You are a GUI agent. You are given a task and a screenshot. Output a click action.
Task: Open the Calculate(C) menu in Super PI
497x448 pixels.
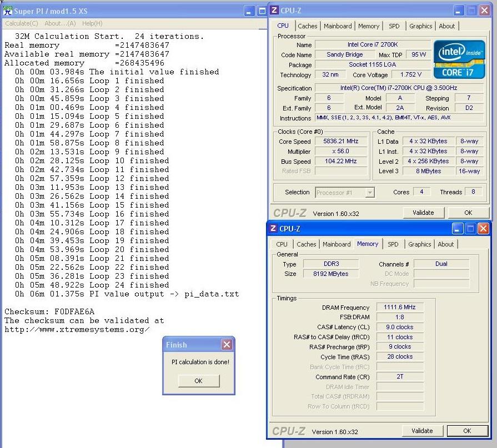(21, 23)
